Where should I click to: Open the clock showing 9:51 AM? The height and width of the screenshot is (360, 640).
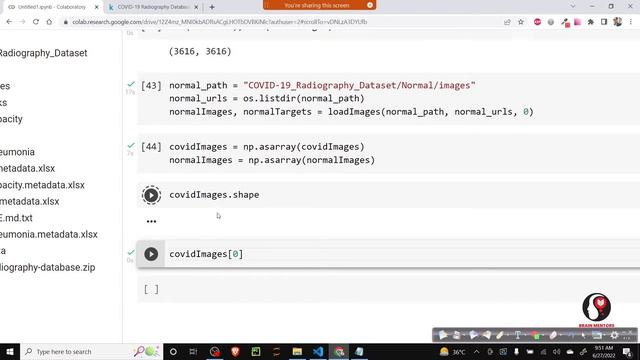pyautogui.click(x=604, y=351)
